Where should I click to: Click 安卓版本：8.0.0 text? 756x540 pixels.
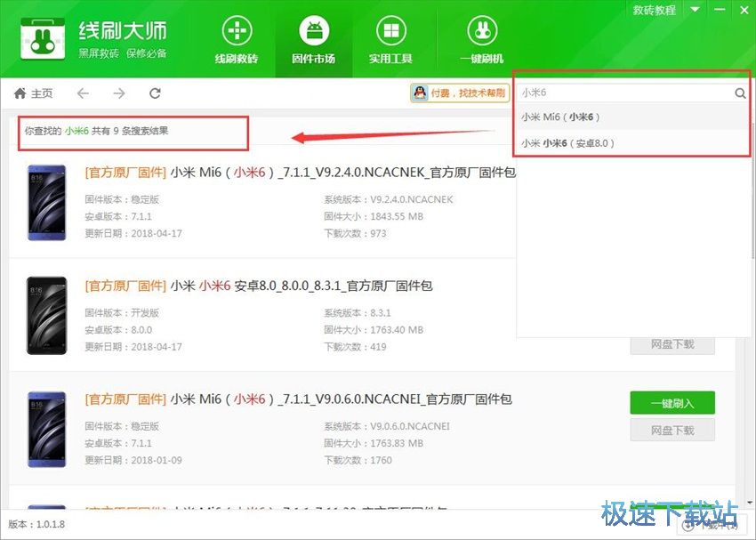click(x=118, y=330)
